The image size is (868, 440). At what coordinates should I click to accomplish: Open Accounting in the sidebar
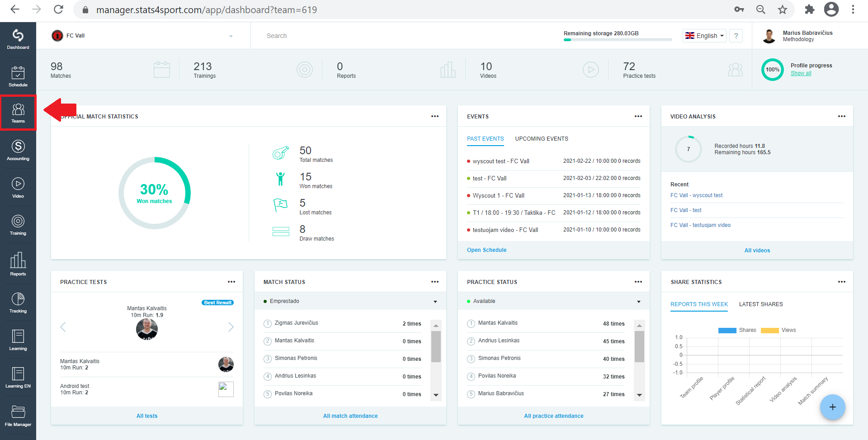pyautogui.click(x=18, y=151)
